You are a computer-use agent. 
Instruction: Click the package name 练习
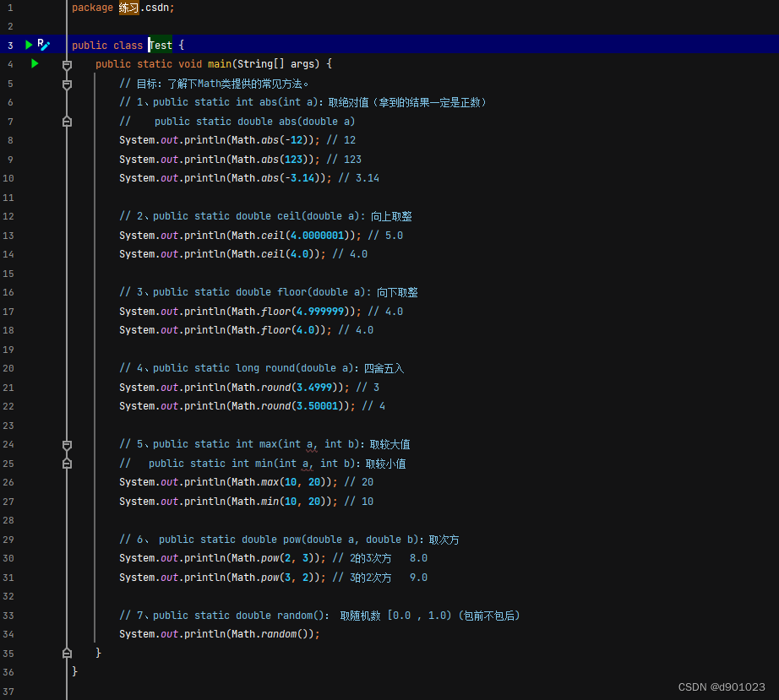tap(128, 8)
